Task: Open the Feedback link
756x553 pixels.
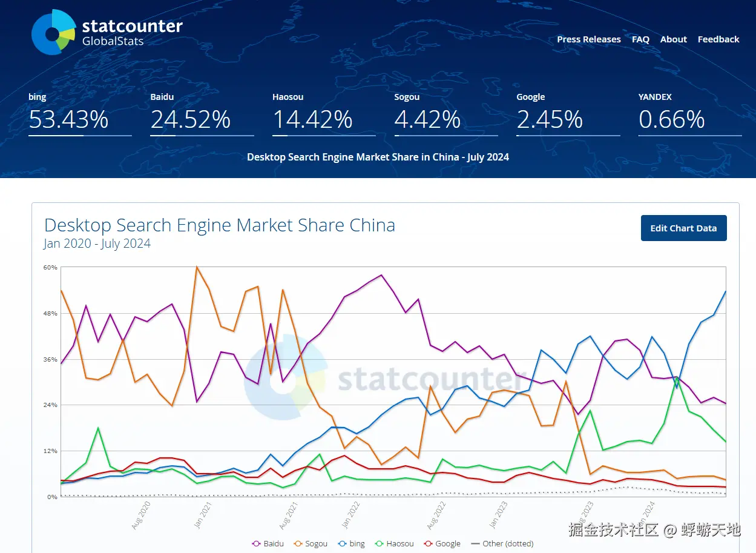Action: pos(718,39)
